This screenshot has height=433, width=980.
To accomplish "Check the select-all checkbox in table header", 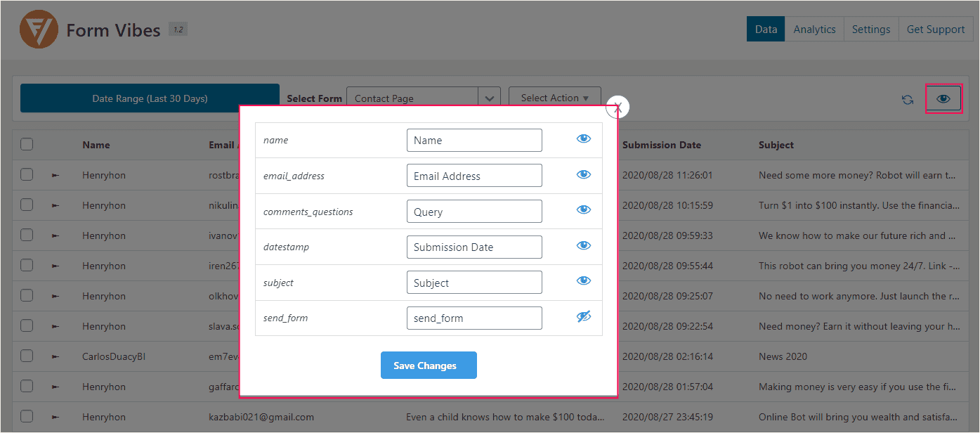I will (27, 145).
